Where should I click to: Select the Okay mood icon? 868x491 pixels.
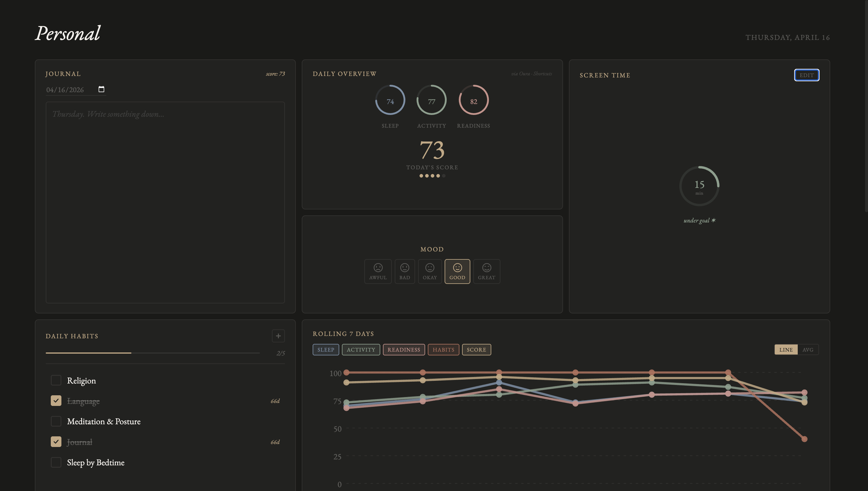pos(430,271)
